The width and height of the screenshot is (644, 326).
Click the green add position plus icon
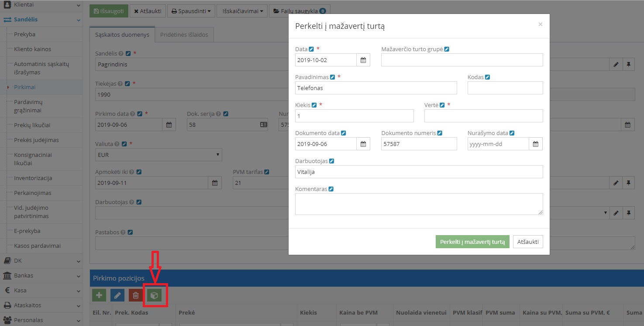coord(99,295)
